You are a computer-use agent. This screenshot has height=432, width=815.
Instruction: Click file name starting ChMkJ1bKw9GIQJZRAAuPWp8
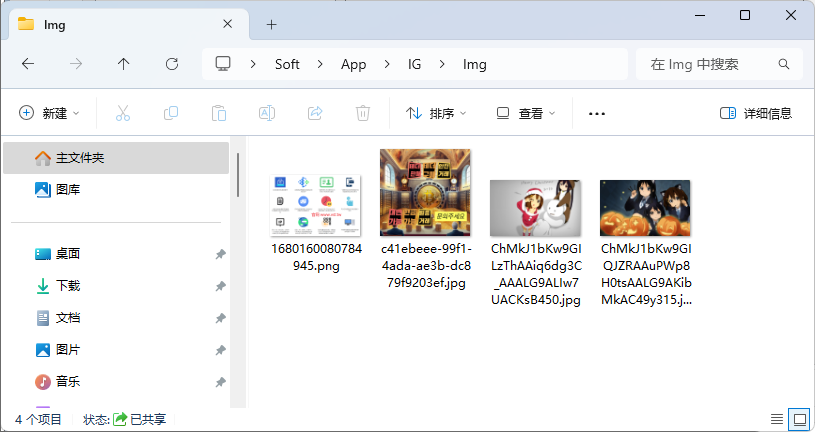coord(646,274)
